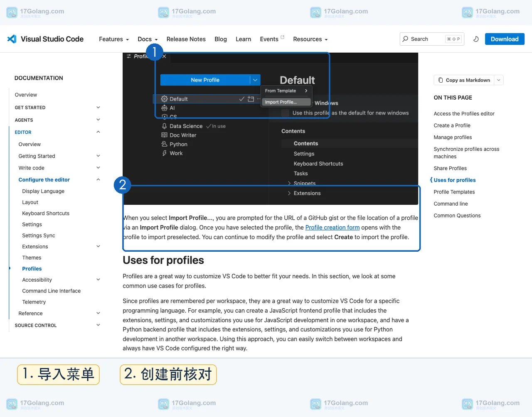Toggle the dark theme moon icon
Image resolution: width=532 pixels, height=417 pixels.
tap(476, 39)
